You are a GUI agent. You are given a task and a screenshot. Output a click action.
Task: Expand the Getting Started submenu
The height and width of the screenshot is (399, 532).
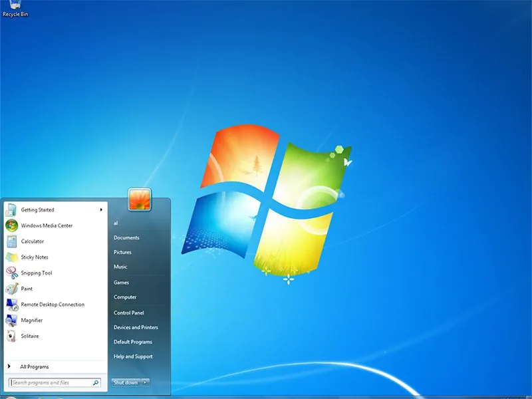[x=39, y=209]
